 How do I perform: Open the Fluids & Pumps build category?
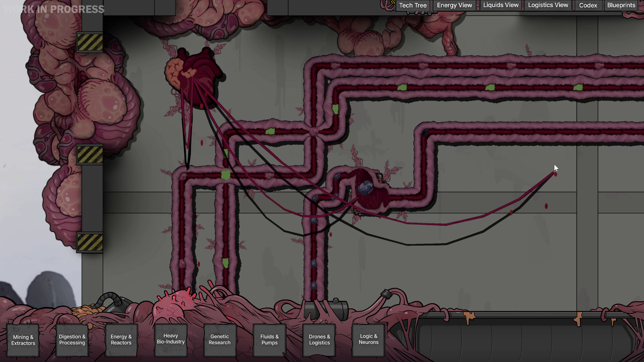tap(269, 340)
